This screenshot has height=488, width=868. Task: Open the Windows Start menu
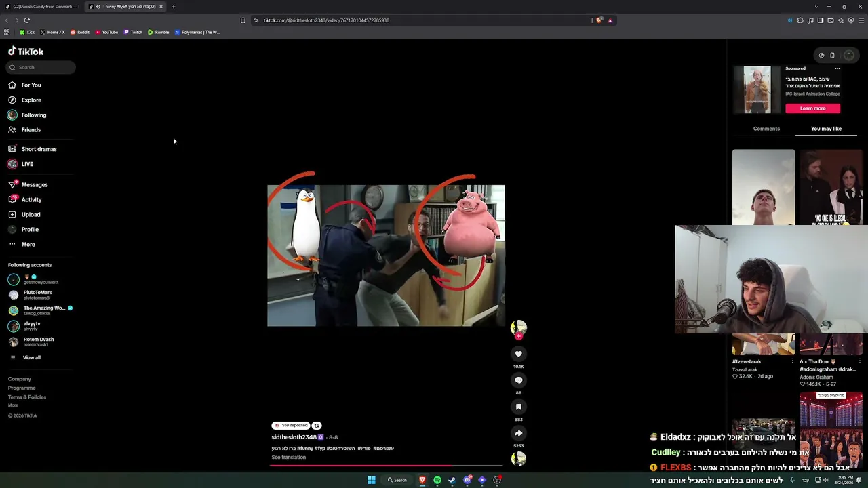coord(371,480)
